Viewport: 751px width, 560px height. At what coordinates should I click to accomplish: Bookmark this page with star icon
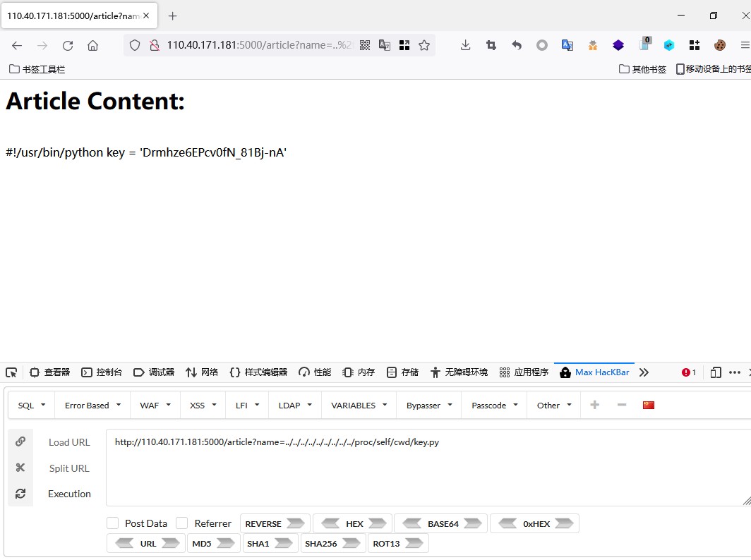(x=424, y=45)
